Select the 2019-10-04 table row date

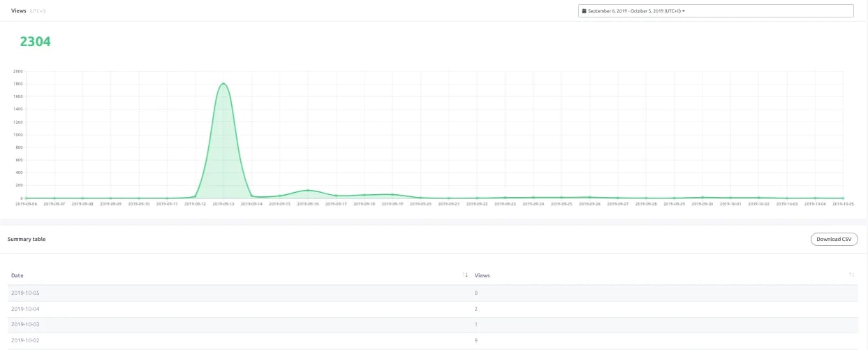[25, 309]
